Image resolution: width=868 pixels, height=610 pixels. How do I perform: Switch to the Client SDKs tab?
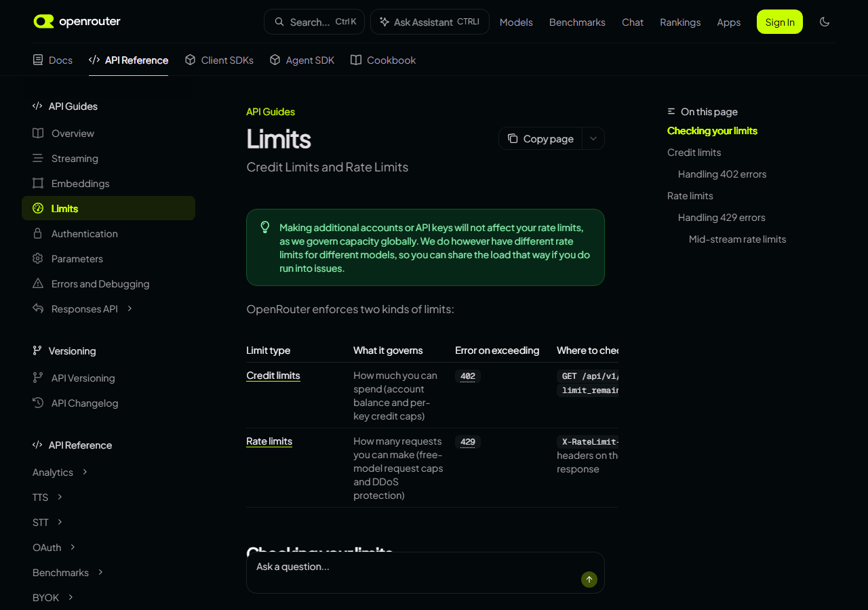(219, 60)
